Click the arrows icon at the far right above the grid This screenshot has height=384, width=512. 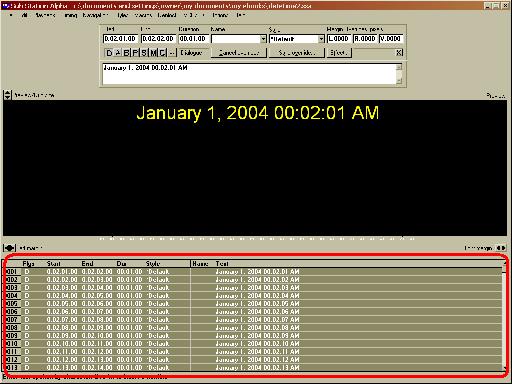point(501,248)
